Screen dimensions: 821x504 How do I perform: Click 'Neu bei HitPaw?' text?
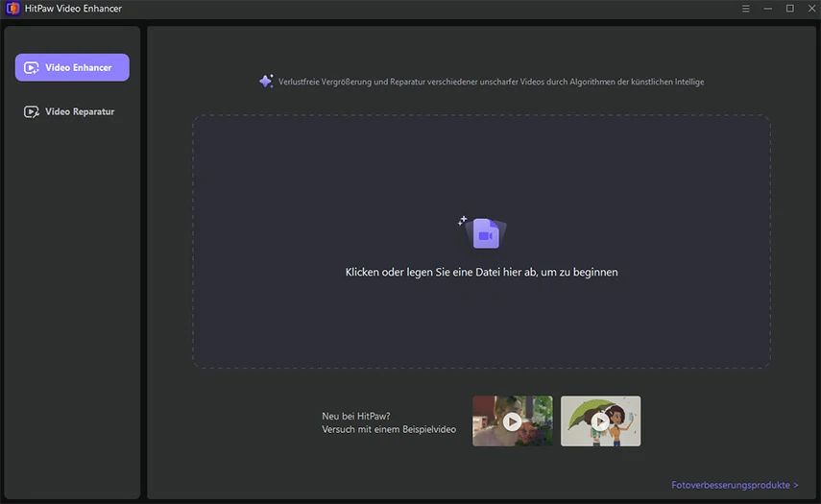(356, 416)
